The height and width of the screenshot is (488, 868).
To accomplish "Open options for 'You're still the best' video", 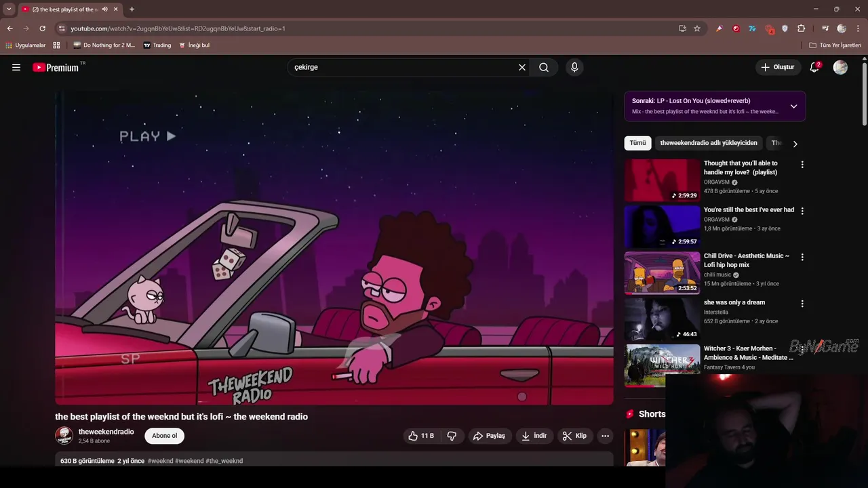I will click(x=802, y=211).
